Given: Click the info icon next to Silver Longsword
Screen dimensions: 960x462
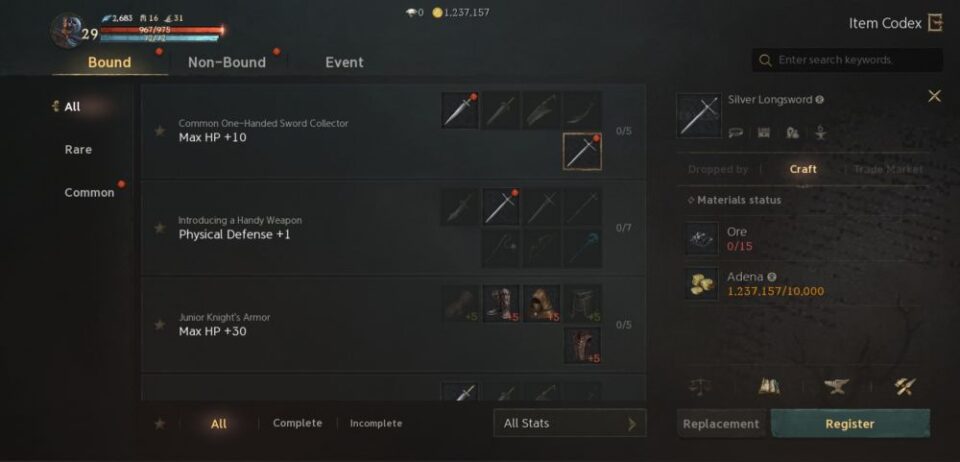Looking at the screenshot, I should pos(820,100).
